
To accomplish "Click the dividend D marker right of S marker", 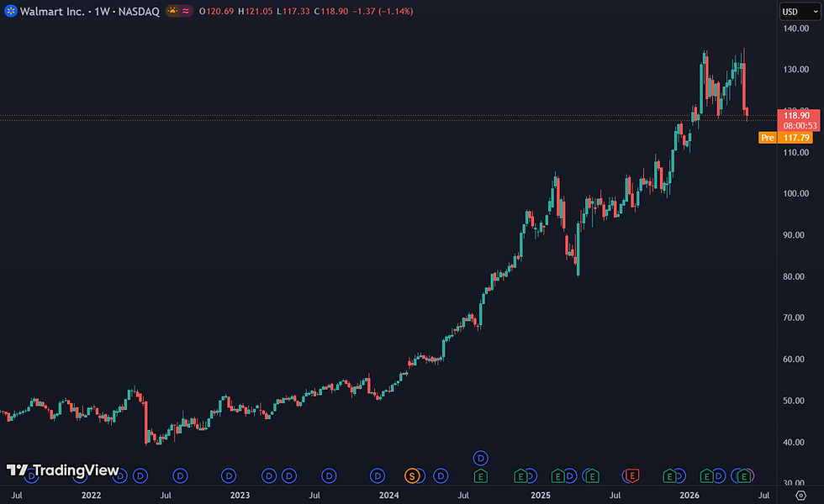I will [x=441, y=476].
